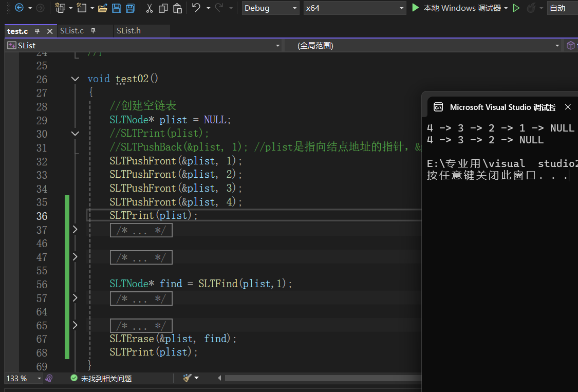Close the test.c tab
The width and height of the screenshot is (578, 392).
(x=50, y=31)
